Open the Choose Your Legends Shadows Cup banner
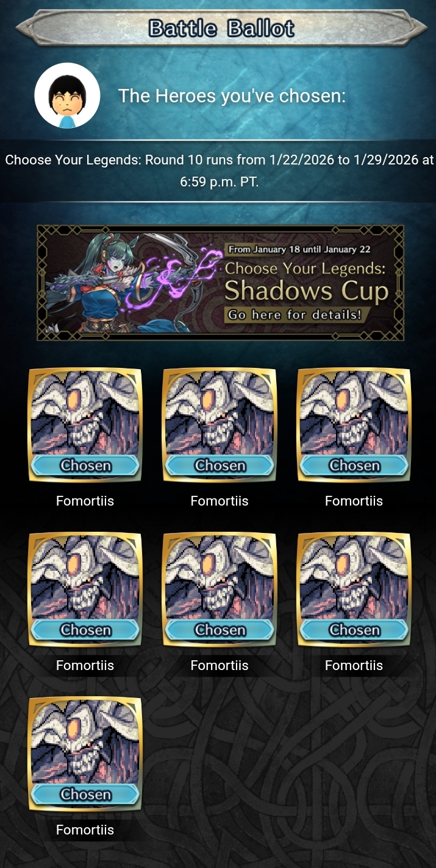This screenshot has height=868, width=436. point(220,283)
